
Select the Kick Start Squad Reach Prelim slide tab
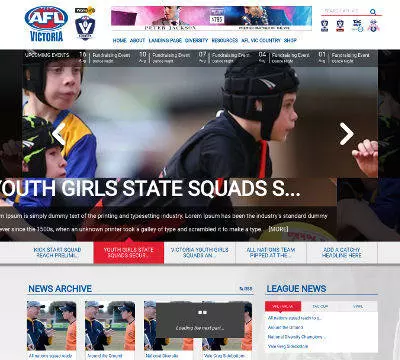point(57,253)
